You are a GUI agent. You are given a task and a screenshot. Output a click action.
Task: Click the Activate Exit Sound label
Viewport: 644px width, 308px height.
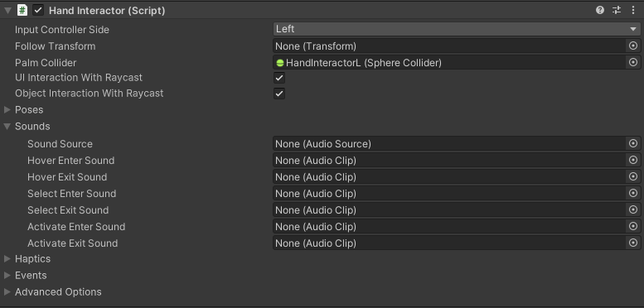(x=72, y=243)
